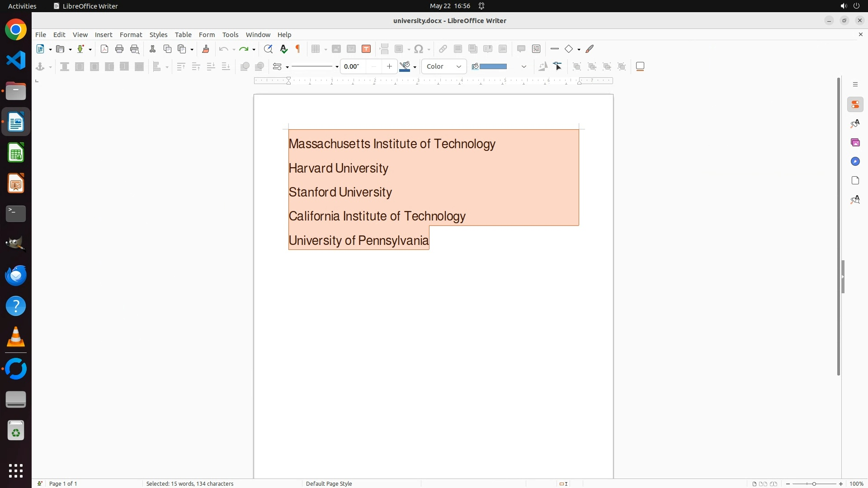Open the Tools menu

coord(230,35)
